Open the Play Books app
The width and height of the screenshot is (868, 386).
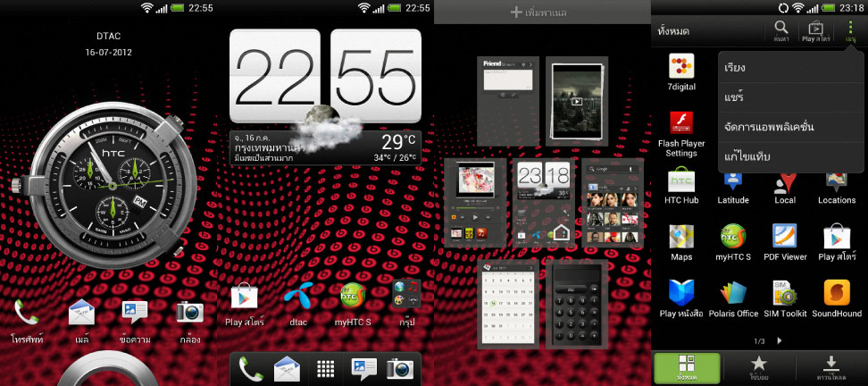[x=681, y=299]
